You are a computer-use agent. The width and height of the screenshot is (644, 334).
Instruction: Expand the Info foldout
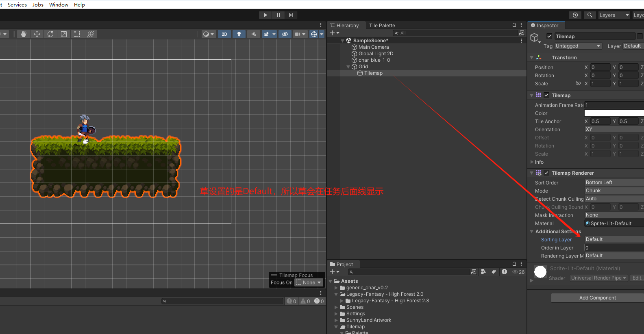click(532, 162)
